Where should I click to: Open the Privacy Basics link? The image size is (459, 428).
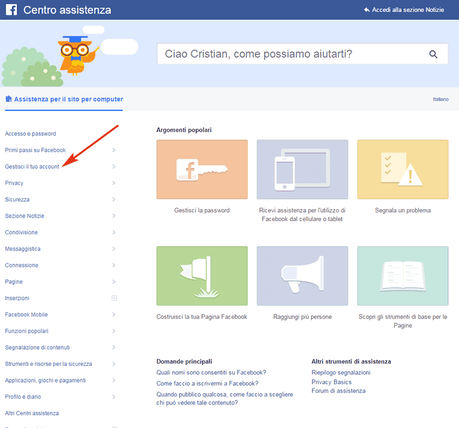(331, 382)
